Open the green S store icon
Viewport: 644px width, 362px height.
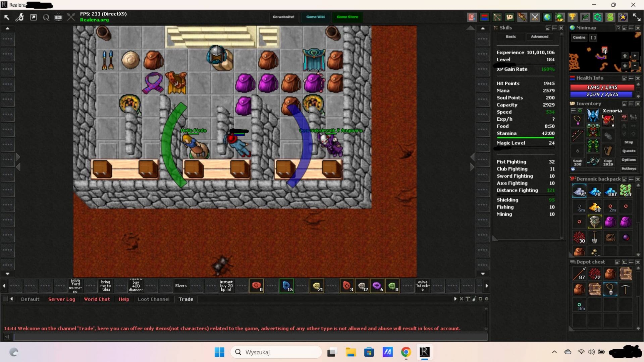[x=610, y=17]
